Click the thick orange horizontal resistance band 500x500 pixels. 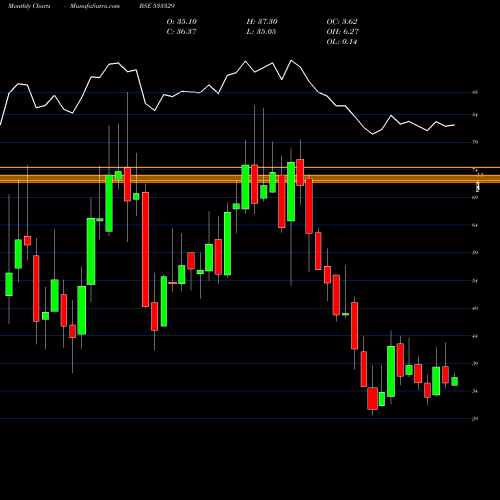click(250, 179)
